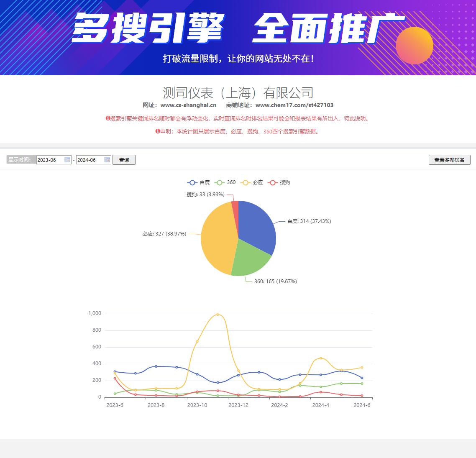Click pie label 百度: 314 (37.43%)
This screenshot has height=458, width=476.
coord(309,221)
